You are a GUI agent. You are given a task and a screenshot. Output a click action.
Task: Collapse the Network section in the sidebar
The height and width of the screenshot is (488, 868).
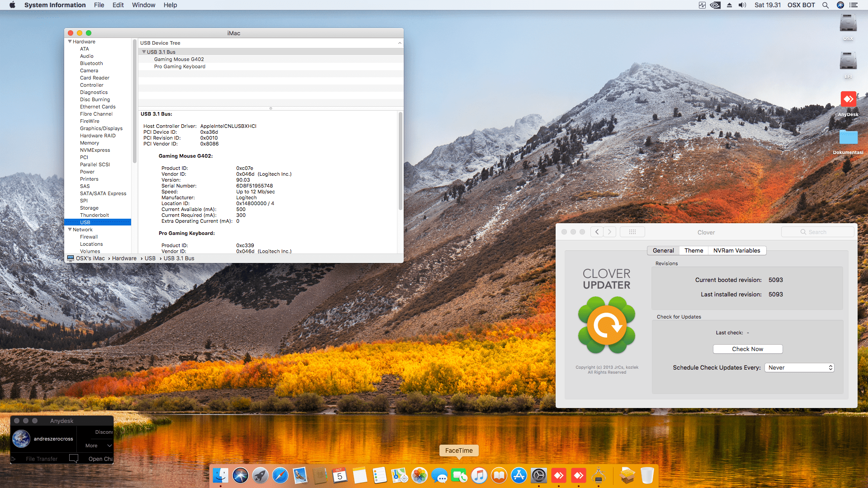coord(70,230)
